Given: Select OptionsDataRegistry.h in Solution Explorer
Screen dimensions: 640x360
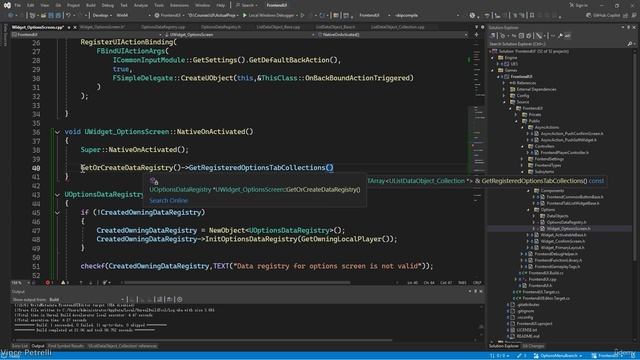Looking at the screenshot, I should pyautogui.click(x=566, y=222).
